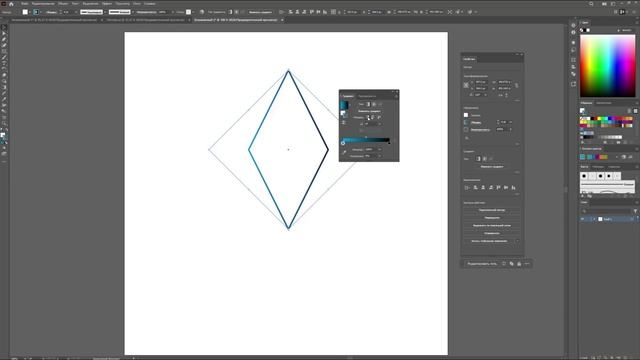Open the position dropdown in the Gradient panel
Viewport: 640px width, 360px height.
click(380, 156)
